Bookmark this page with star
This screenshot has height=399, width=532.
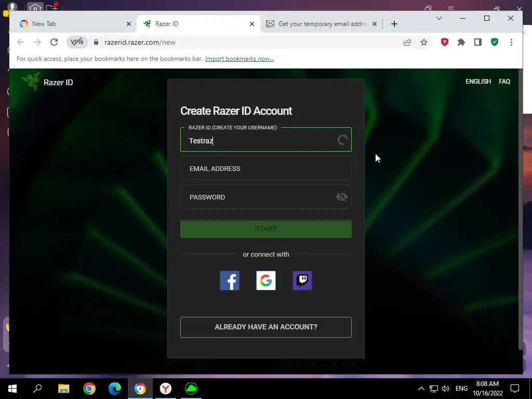(x=424, y=42)
